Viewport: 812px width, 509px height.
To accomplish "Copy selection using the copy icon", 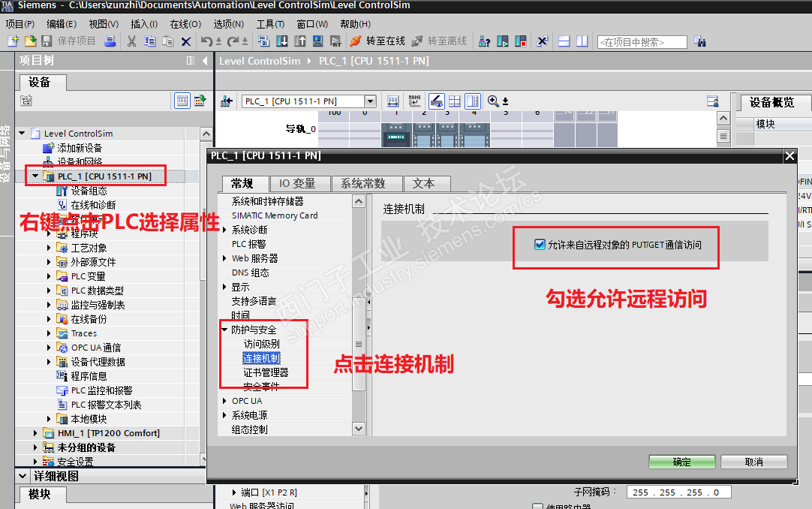I will pos(149,41).
